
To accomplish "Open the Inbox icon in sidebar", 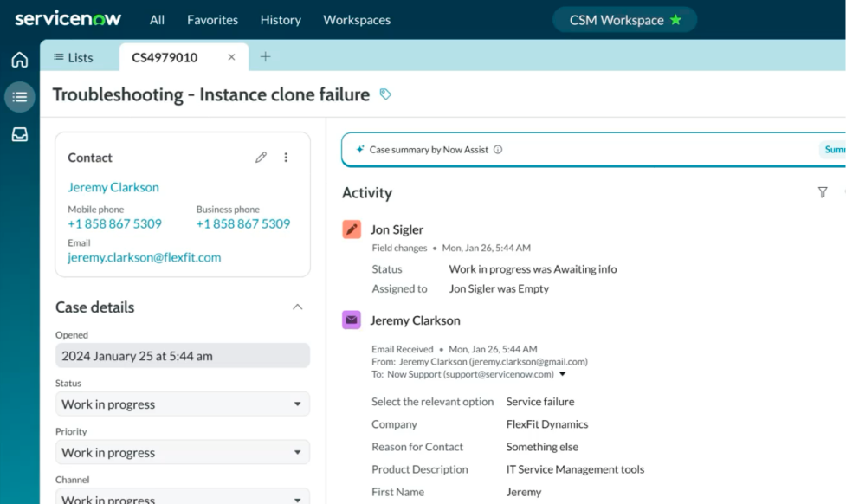I will (x=19, y=135).
